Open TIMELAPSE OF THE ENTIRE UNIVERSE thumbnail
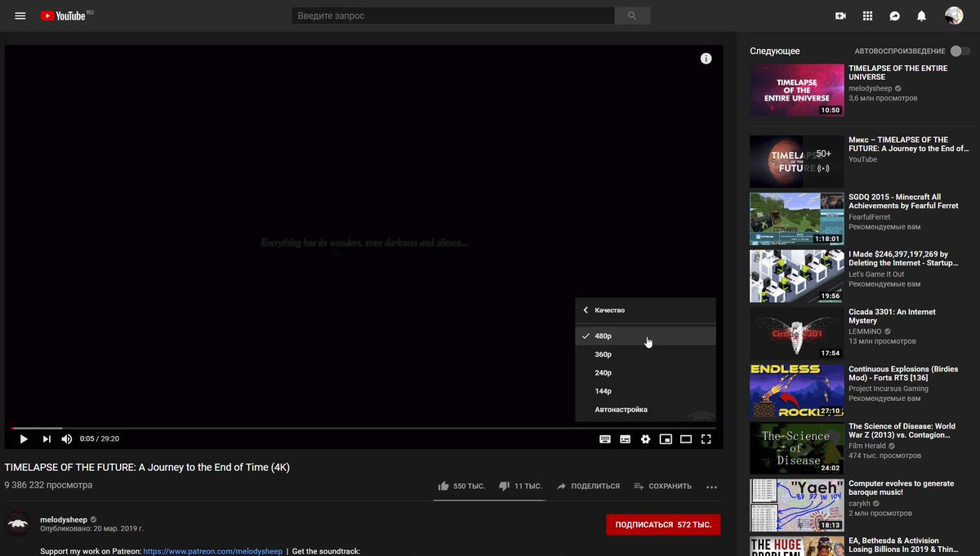The width and height of the screenshot is (980, 556). point(796,90)
